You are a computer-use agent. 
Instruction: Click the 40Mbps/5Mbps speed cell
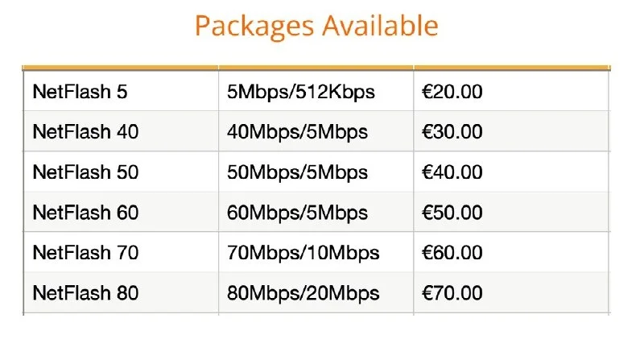[297, 132]
